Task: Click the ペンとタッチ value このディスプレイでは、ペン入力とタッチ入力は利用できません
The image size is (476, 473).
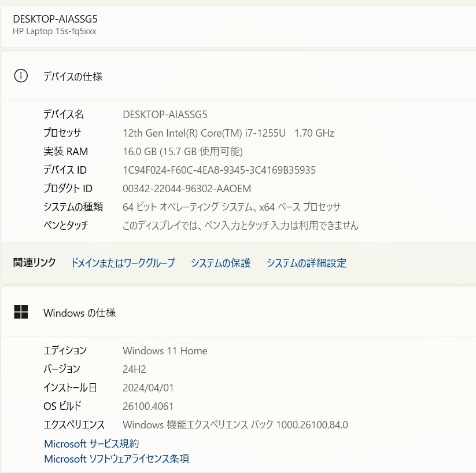Action: (x=241, y=225)
